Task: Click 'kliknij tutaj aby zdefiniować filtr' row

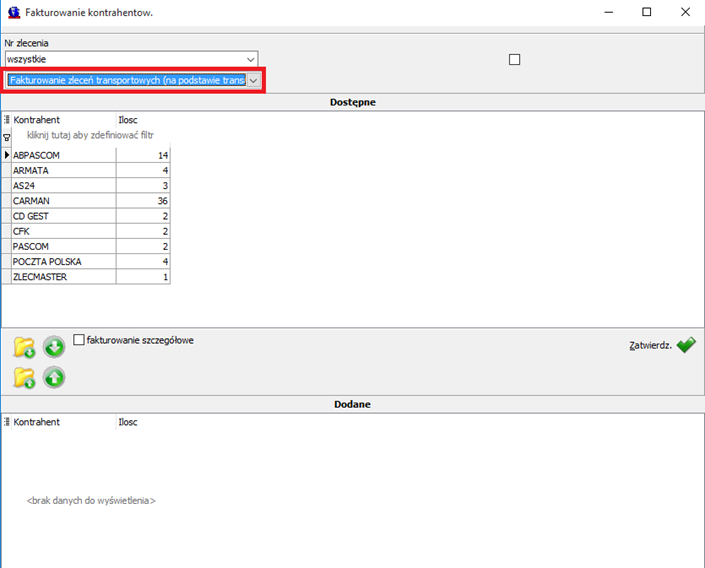Action: pos(90,135)
